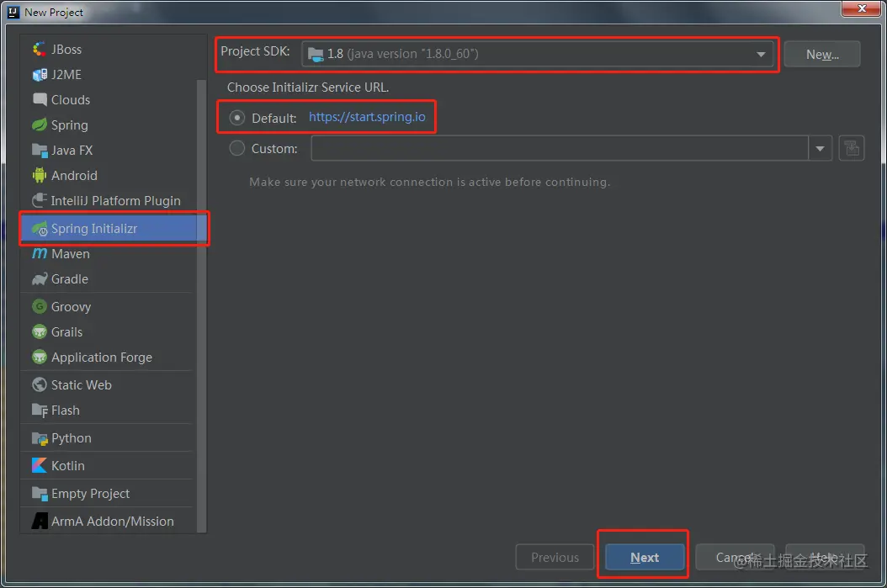Image resolution: width=887 pixels, height=588 pixels.
Task: Select the Android label
Action: pos(74,176)
